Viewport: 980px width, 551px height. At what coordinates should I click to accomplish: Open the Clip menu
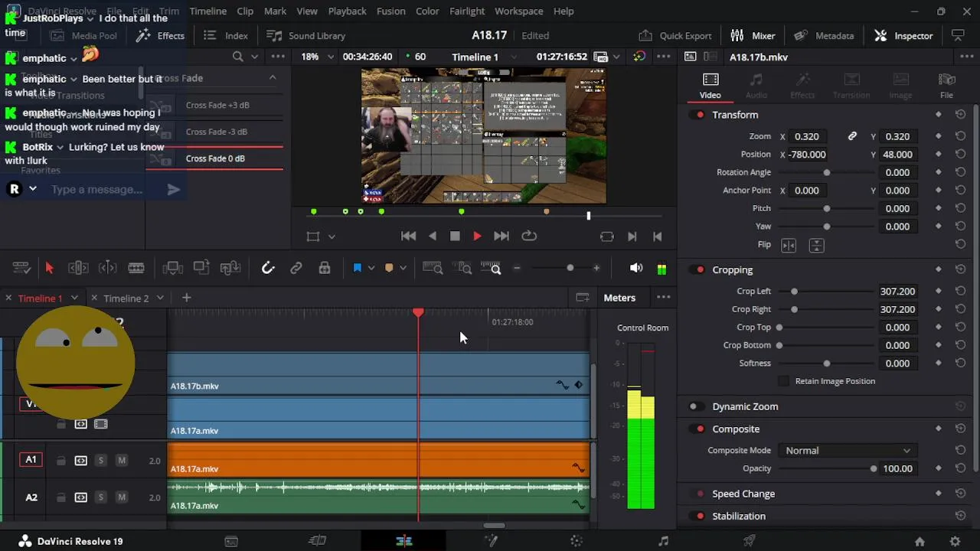245,11
